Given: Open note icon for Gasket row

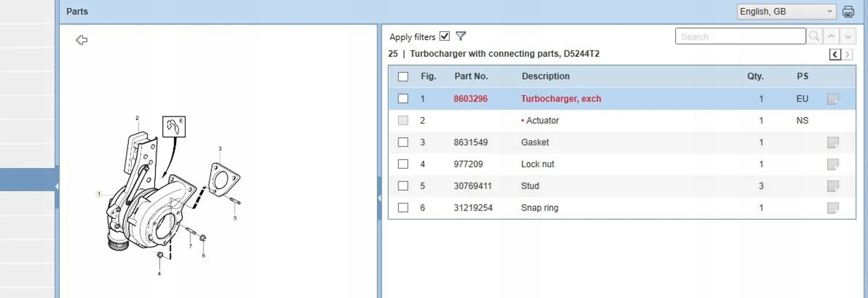Looking at the screenshot, I should coord(833,142).
